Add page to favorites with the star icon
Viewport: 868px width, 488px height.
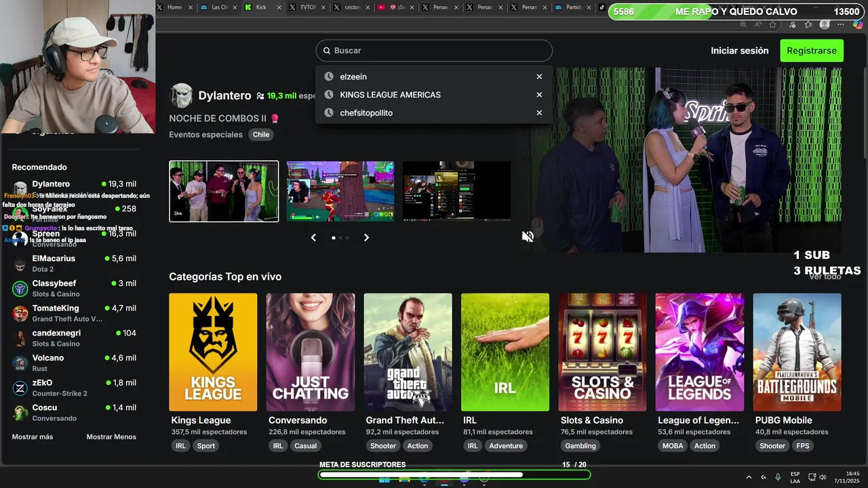(772, 24)
